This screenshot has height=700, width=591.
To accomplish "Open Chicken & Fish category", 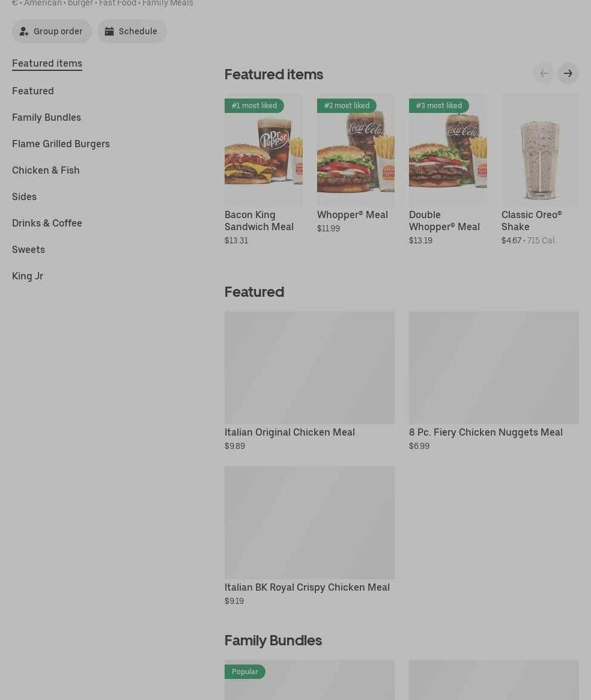I will [46, 170].
